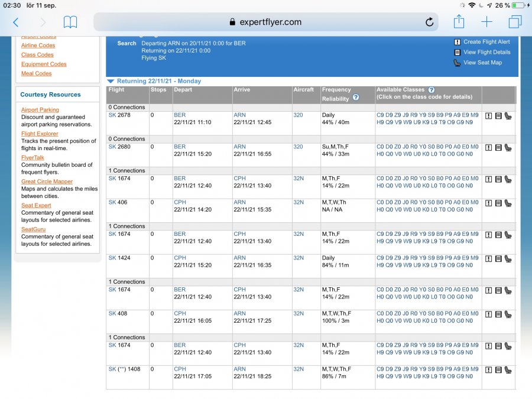This screenshot has width=532, height=399.
Task: Open a new Safari tab
Action: 486,22
